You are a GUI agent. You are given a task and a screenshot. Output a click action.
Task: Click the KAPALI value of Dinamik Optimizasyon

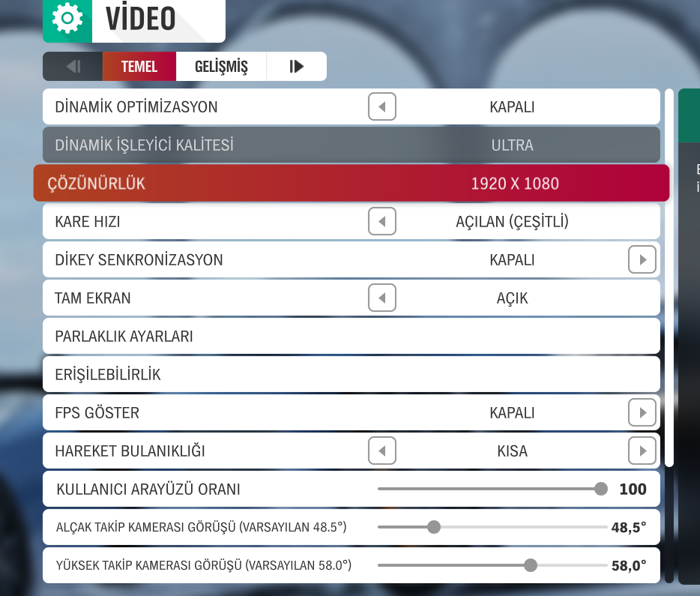pyautogui.click(x=512, y=107)
